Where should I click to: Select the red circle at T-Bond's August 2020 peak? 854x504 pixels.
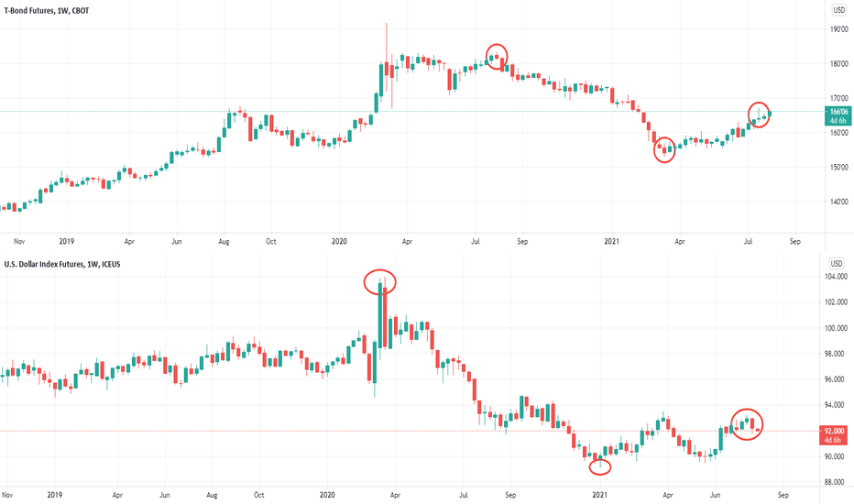pos(497,57)
